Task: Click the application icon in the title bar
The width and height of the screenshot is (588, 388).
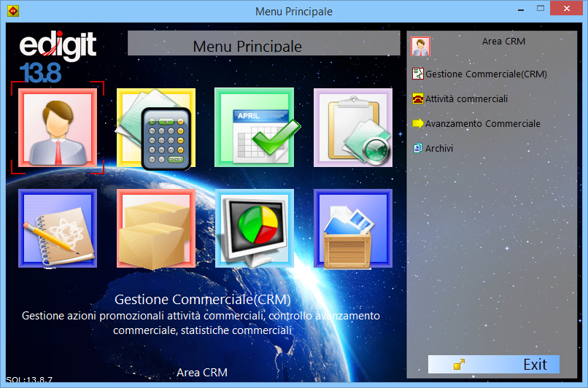Action: (12, 11)
